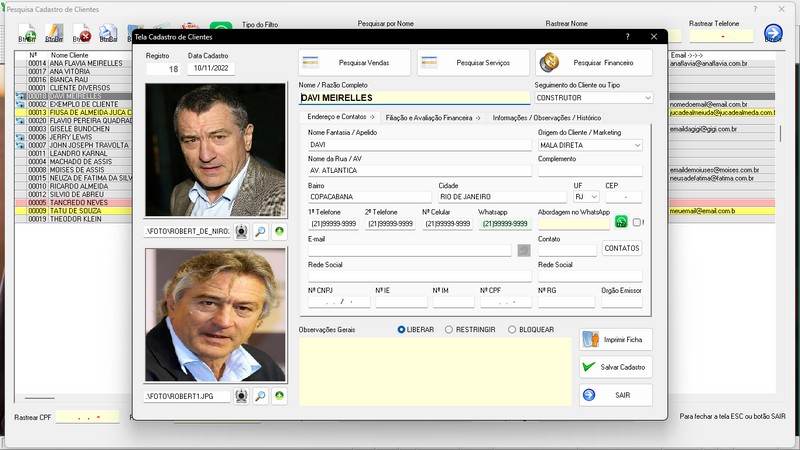Screen dimensions: 800x450
Task: Browse for file with magnifier beside ROBERT1.JPG path
Action: point(260,396)
